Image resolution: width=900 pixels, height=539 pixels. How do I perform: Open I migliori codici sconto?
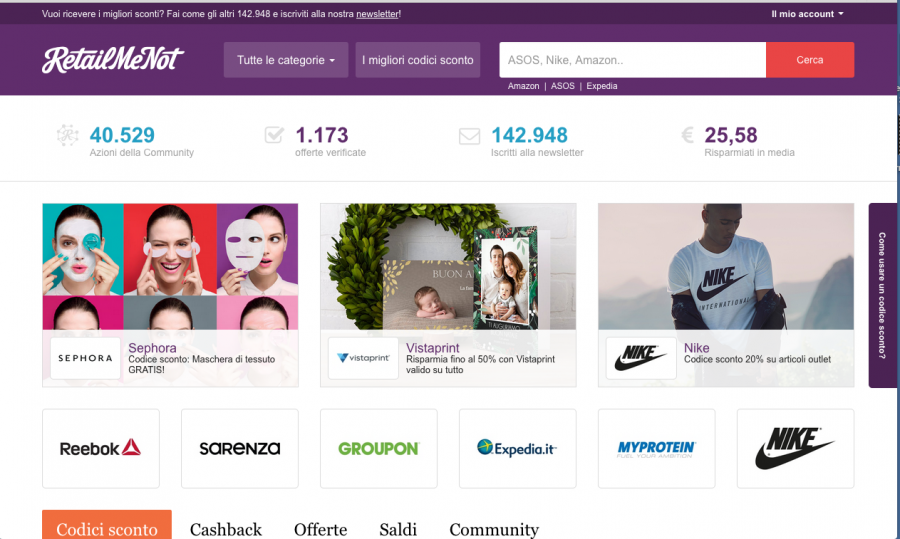pos(418,60)
